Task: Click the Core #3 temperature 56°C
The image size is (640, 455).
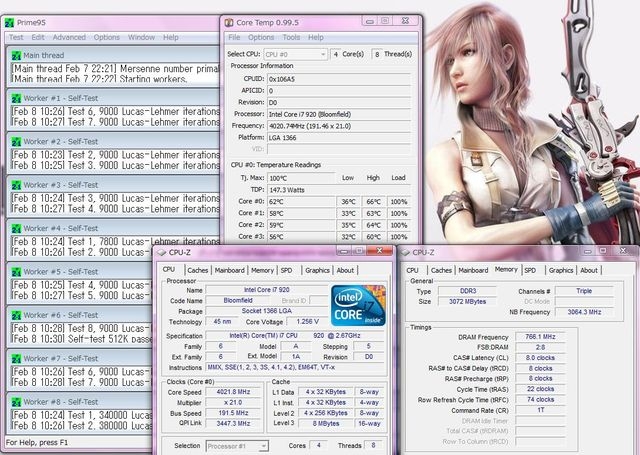Action: coord(301,237)
